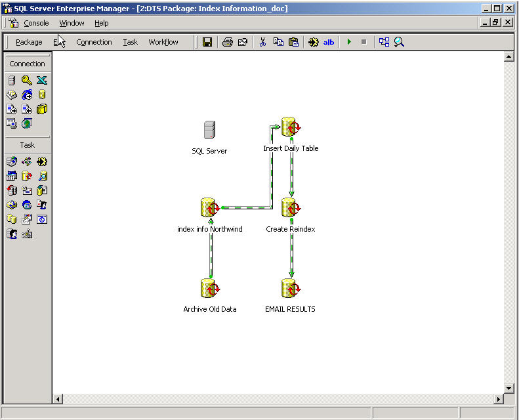Open the Task menu in toolbar
The image size is (519, 420).
pyautogui.click(x=131, y=42)
